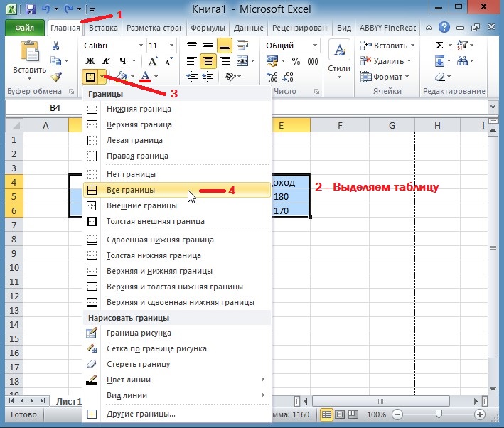The image size is (504, 428).
Task: Click the horizontal scrollbar thumb
Action: coord(380,401)
